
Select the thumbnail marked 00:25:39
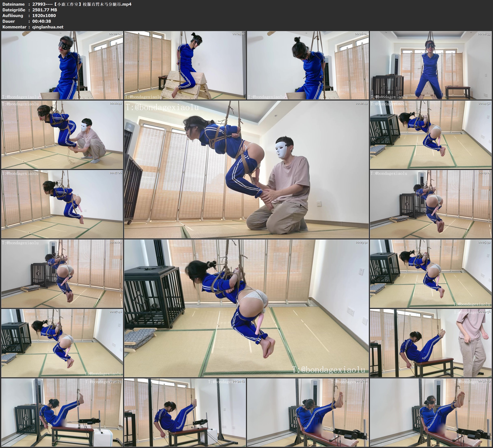(x=430, y=274)
